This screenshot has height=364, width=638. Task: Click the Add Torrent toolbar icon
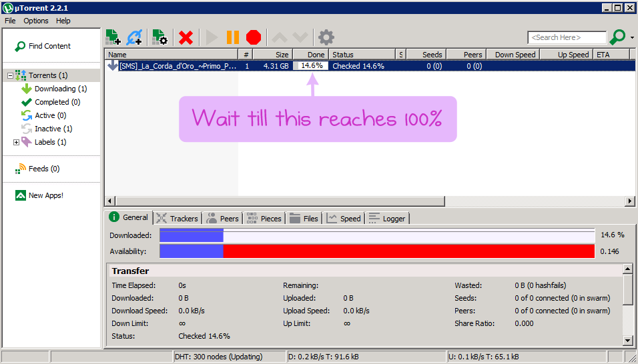click(113, 37)
